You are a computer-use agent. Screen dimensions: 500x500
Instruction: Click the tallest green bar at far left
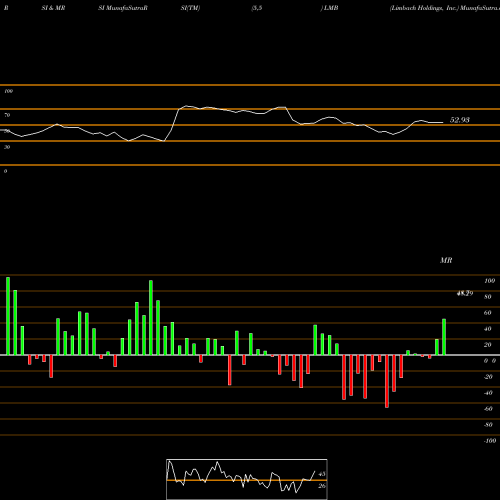point(8,316)
